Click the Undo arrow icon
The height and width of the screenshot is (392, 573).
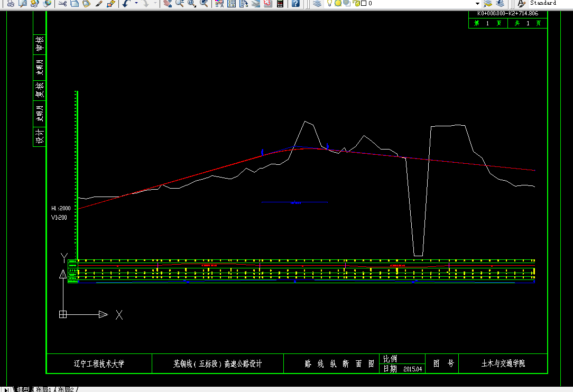[126, 3]
